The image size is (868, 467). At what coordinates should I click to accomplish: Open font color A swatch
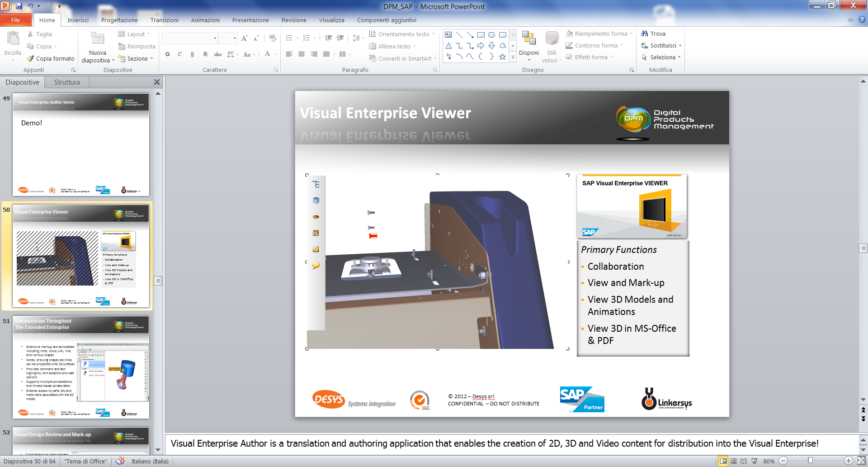[268, 54]
